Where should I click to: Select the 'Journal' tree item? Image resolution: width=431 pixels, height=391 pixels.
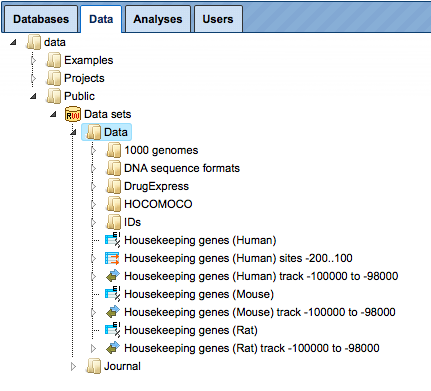[x=122, y=366]
